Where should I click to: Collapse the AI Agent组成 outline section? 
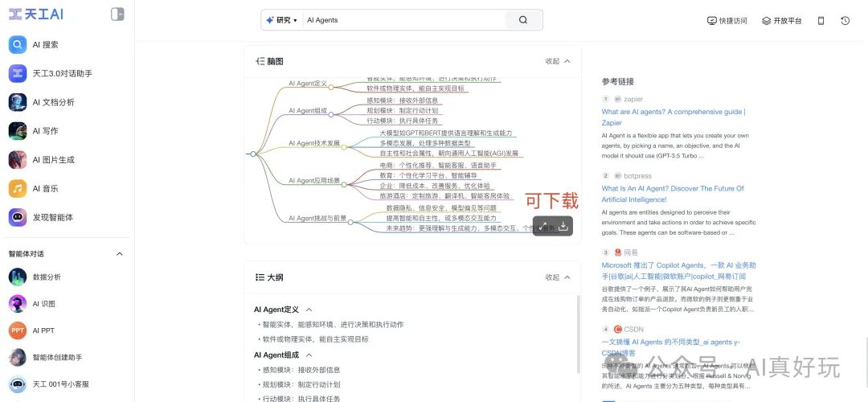pyautogui.click(x=309, y=355)
